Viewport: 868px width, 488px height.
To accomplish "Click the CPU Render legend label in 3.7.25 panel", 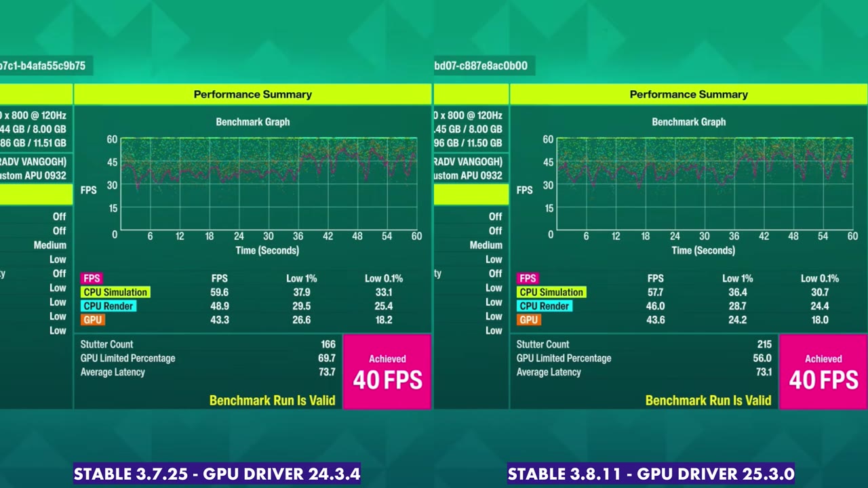I will point(108,306).
